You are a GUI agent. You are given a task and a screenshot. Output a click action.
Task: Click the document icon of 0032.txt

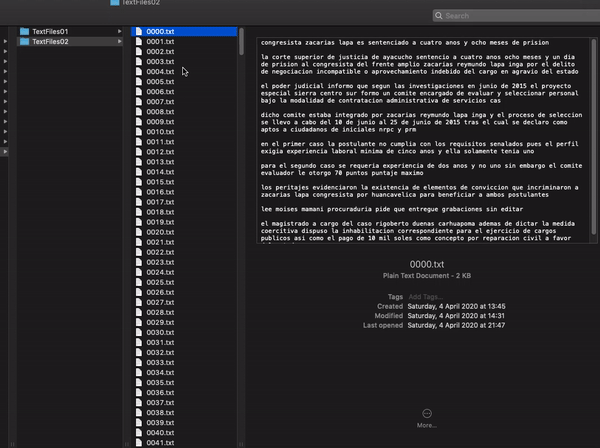[139, 352]
